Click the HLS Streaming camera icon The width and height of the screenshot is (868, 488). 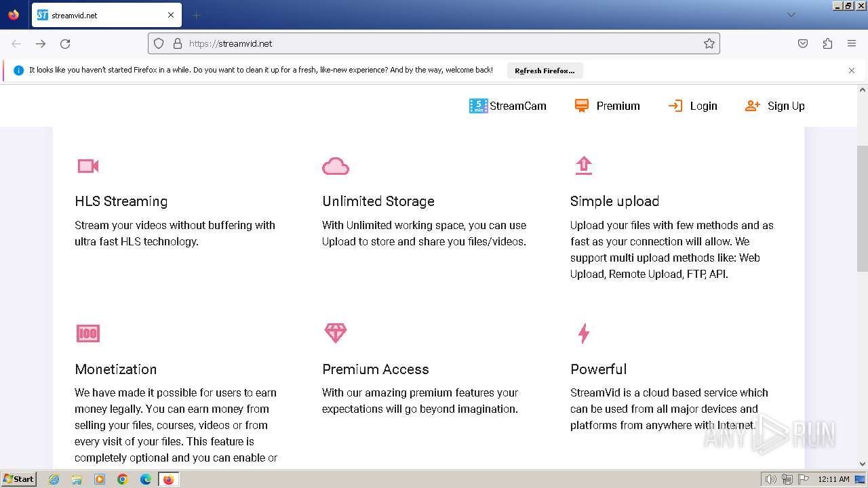click(88, 166)
